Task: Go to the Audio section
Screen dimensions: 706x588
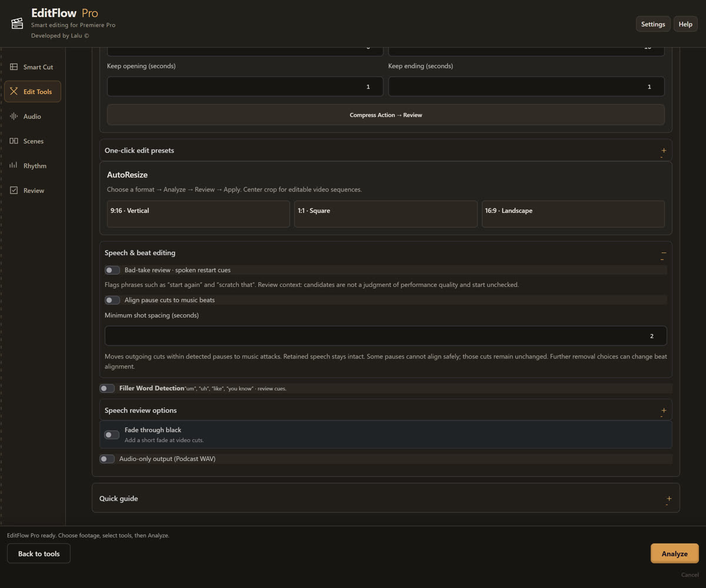Action: tap(32, 116)
